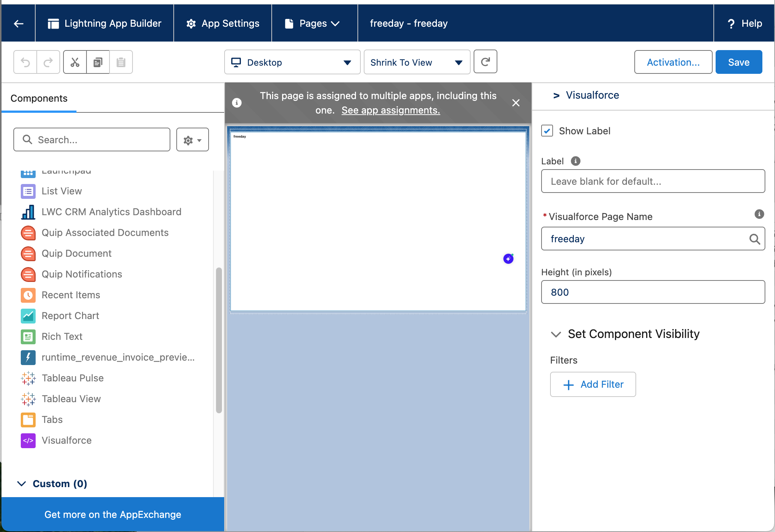The image size is (775, 532).
Task: Click the Visualforce Page Name info icon
Action: (759, 214)
